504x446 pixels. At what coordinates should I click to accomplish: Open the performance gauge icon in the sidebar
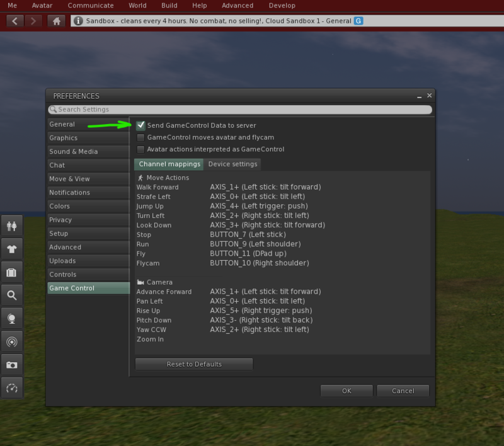click(x=12, y=388)
